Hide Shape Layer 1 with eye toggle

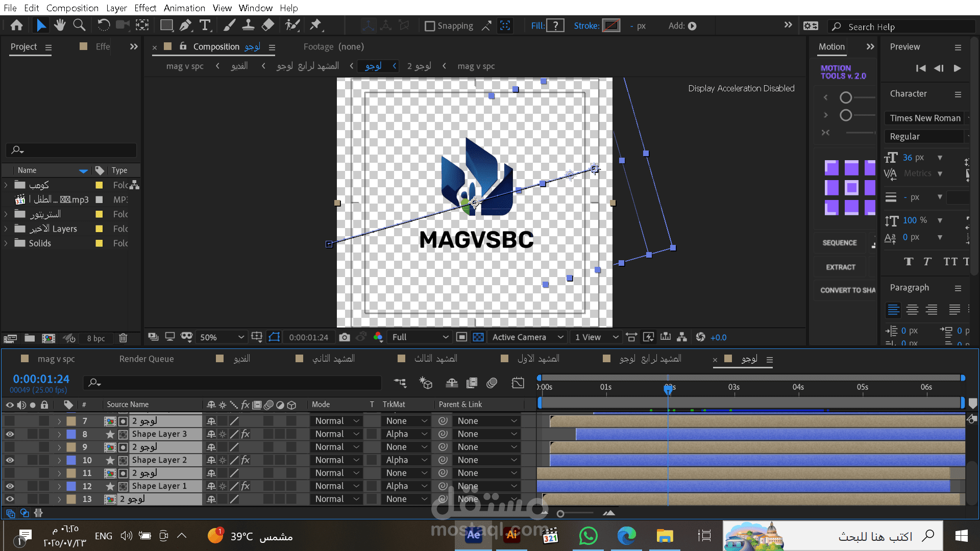tap(10, 486)
